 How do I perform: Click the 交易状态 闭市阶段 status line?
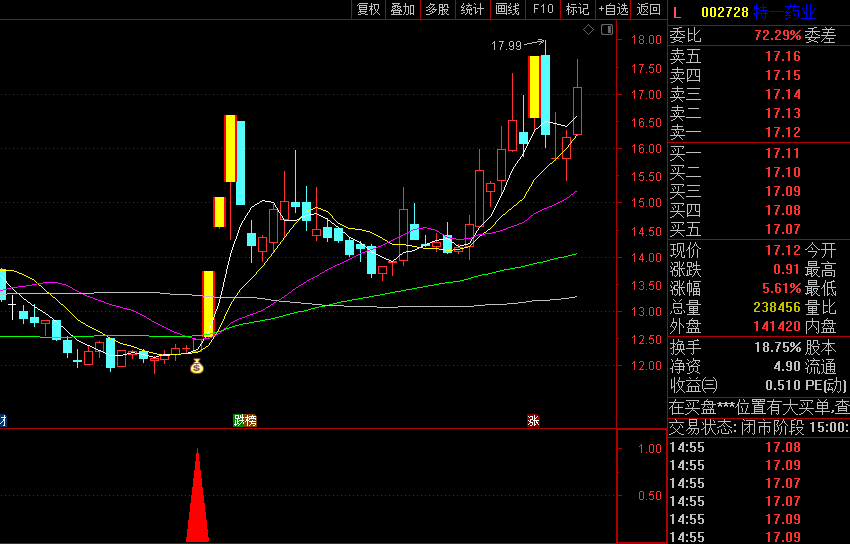click(x=759, y=428)
